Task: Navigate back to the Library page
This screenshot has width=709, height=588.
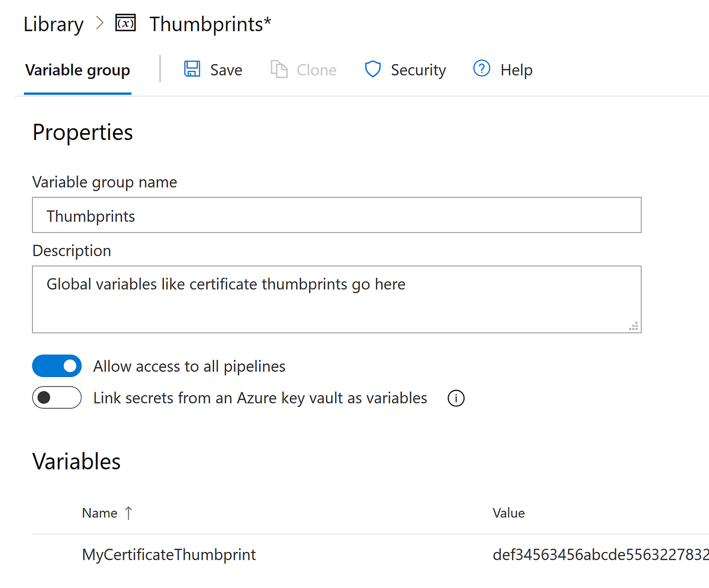Action: pos(53,23)
